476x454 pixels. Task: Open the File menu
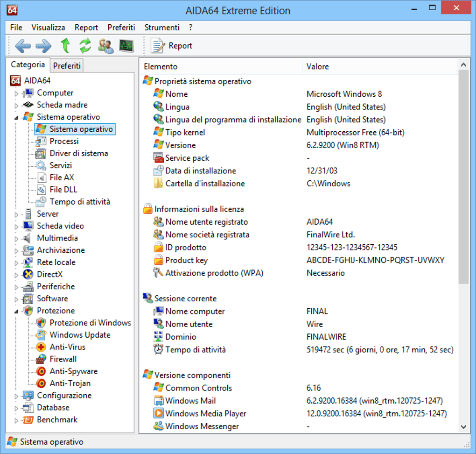tap(16, 28)
